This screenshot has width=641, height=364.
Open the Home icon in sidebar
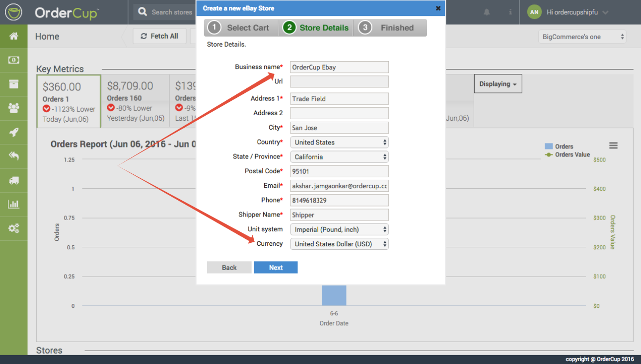[13, 36]
